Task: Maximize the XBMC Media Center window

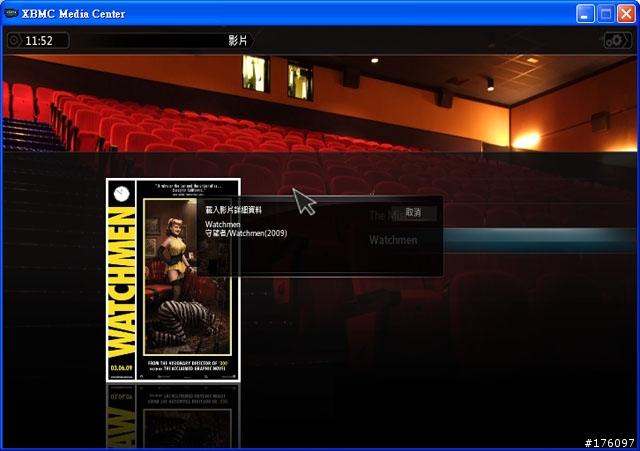Action: [x=606, y=14]
